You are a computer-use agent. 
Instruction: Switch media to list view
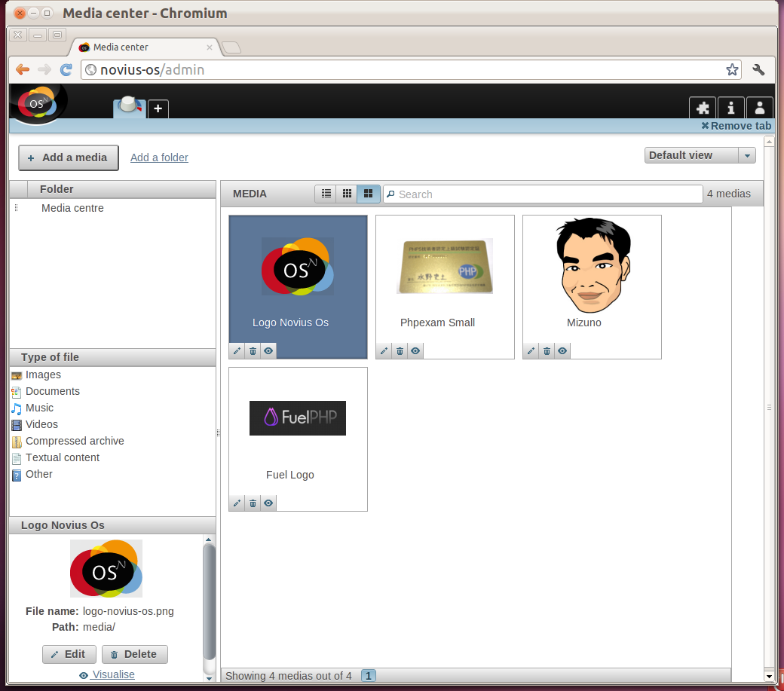click(326, 194)
